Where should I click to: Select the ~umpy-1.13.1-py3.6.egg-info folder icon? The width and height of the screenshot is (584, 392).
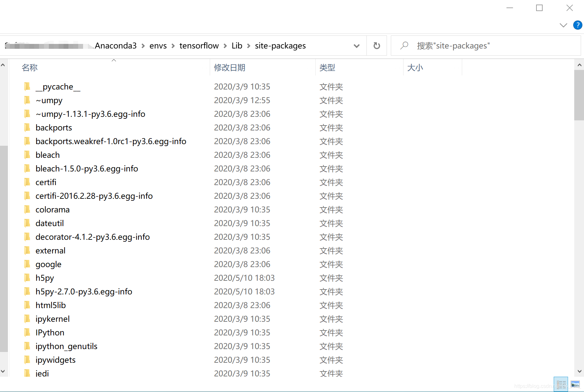tap(27, 114)
